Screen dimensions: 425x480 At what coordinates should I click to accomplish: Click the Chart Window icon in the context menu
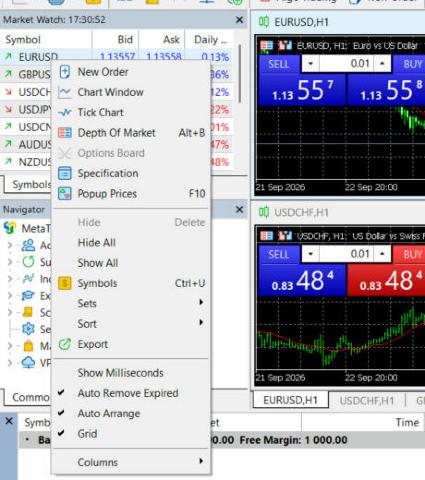tap(65, 92)
